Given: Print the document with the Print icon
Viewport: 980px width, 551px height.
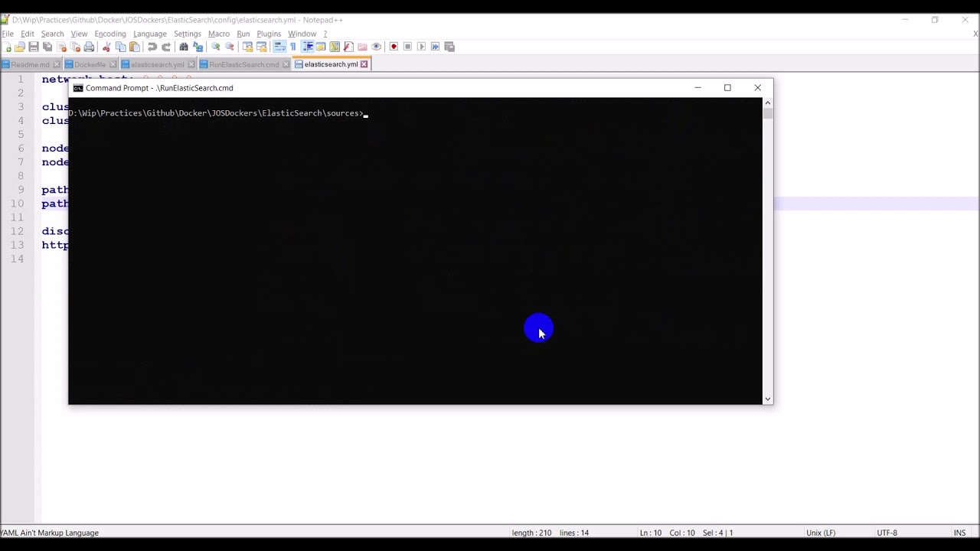Looking at the screenshot, I should point(88,47).
